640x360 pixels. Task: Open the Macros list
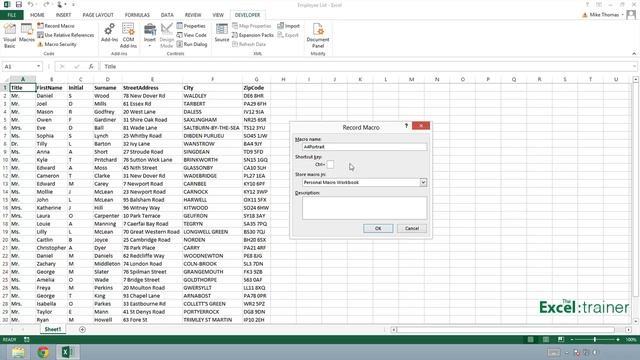27,33
